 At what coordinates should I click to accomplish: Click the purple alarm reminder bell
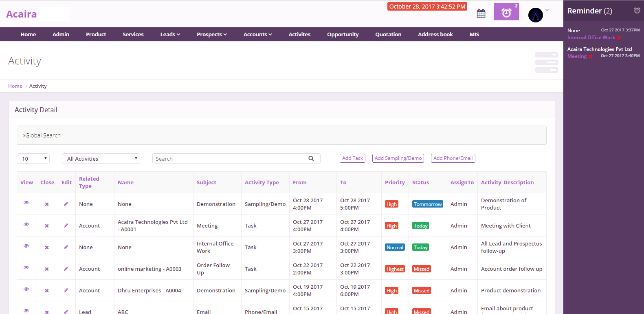[x=506, y=12]
